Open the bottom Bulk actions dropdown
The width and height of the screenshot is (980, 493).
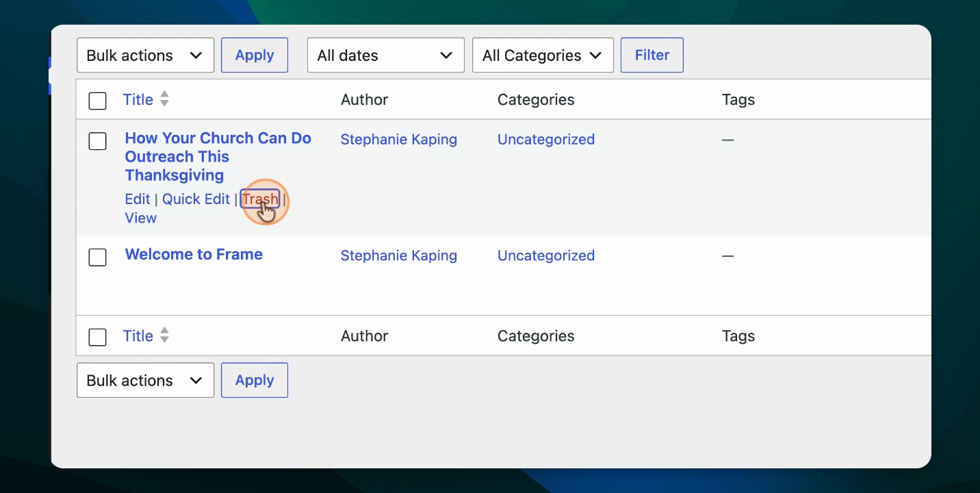[x=145, y=380]
